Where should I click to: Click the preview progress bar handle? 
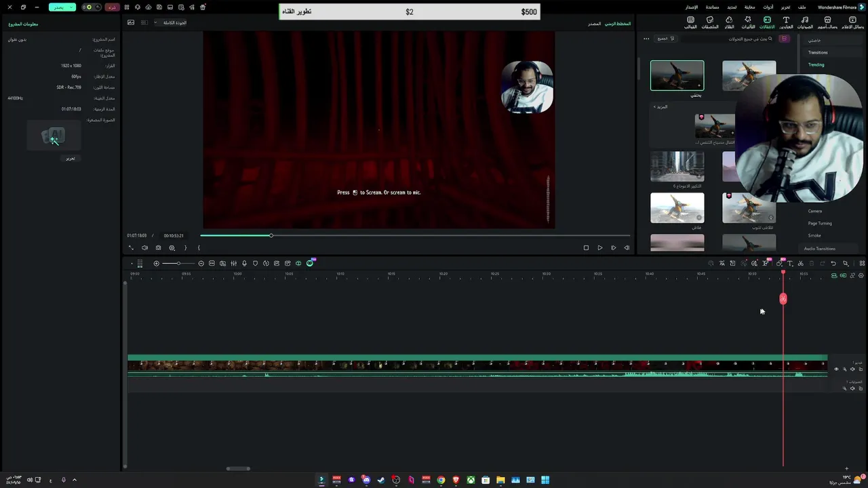[271, 235]
